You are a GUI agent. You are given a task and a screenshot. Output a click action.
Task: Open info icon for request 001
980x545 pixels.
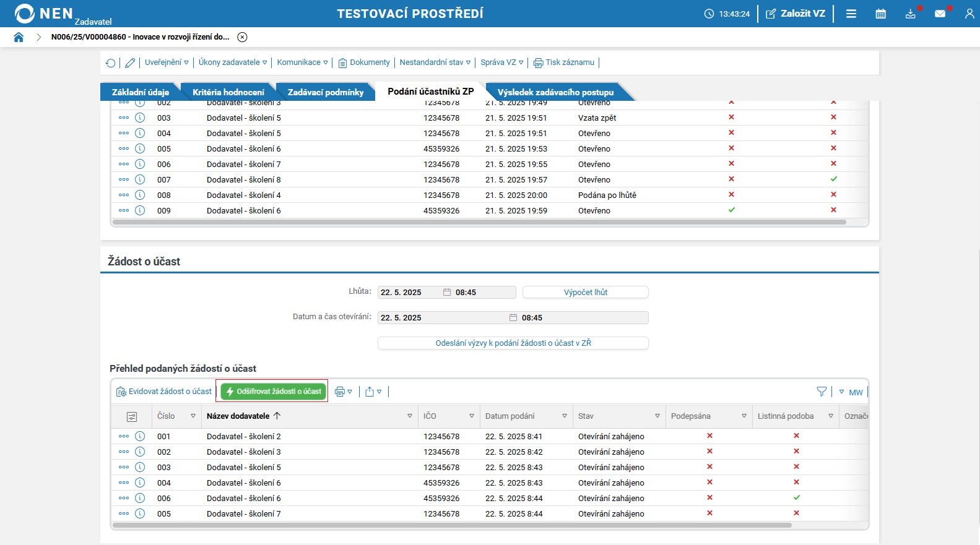click(140, 436)
